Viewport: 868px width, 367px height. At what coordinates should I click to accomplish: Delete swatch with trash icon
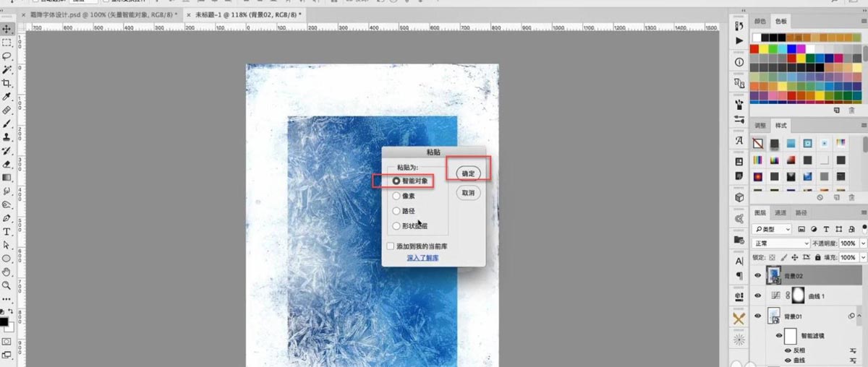coord(851,111)
